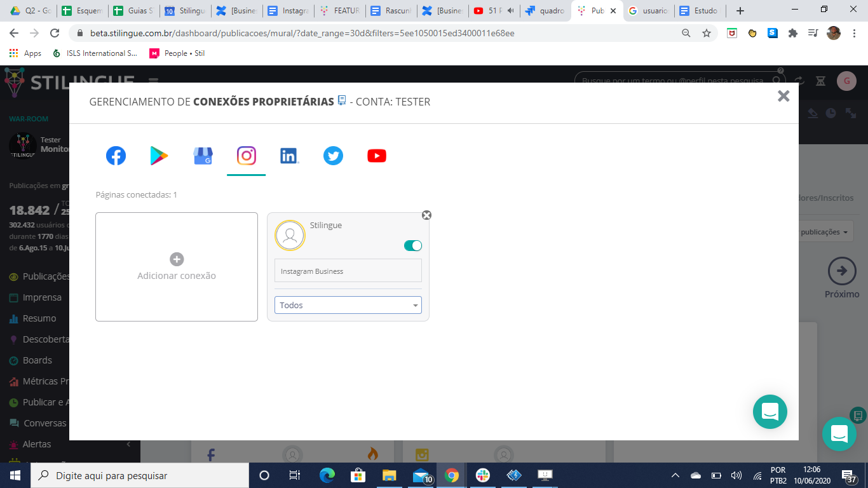Reload the browser page
Viewport: 868px width, 488px height.
(55, 33)
